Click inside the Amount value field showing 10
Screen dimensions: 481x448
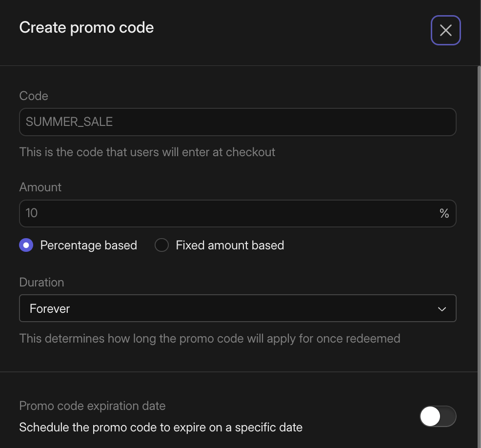click(220, 213)
